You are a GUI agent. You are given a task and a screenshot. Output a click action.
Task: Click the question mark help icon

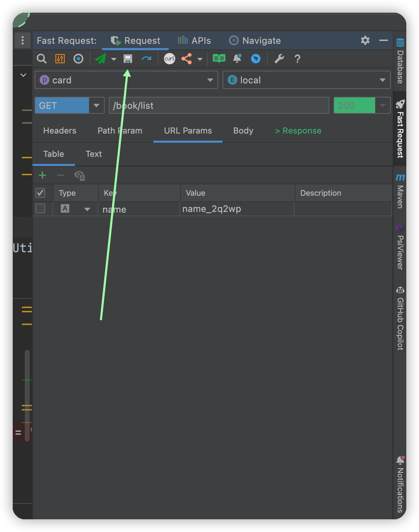297,59
